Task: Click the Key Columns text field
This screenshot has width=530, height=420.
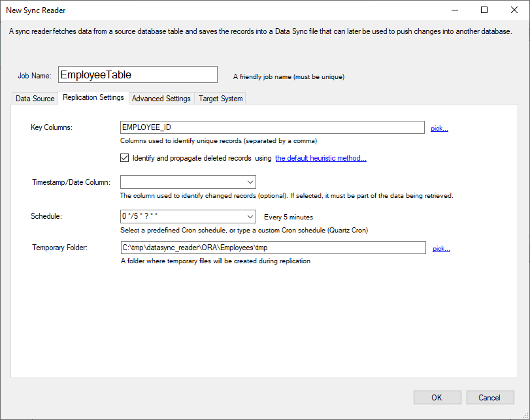Action: pyautogui.click(x=273, y=127)
